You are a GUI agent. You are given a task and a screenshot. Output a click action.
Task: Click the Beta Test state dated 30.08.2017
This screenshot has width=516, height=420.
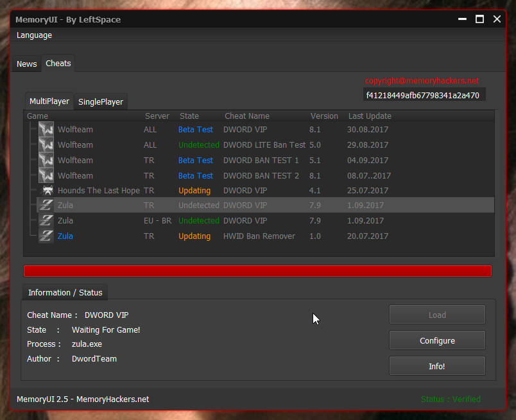(x=196, y=130)
